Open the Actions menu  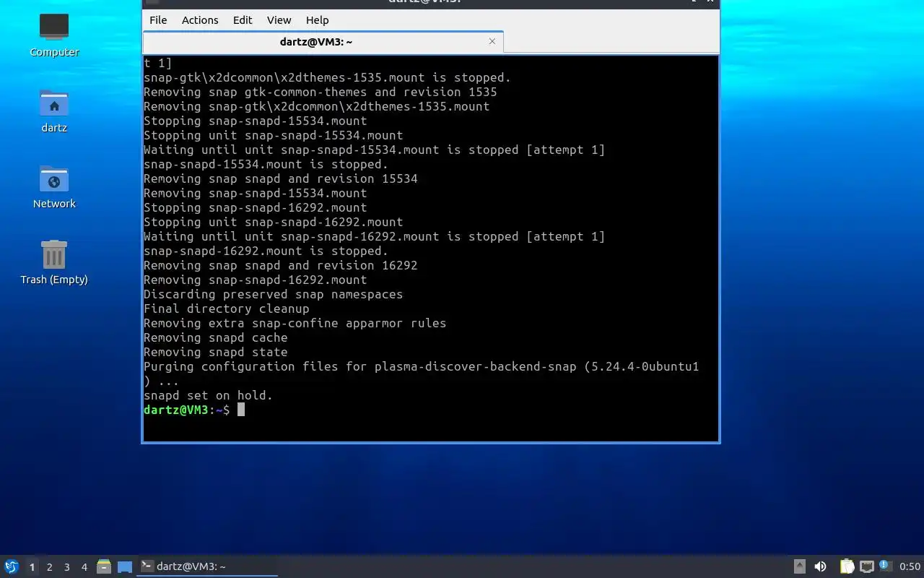200,20
